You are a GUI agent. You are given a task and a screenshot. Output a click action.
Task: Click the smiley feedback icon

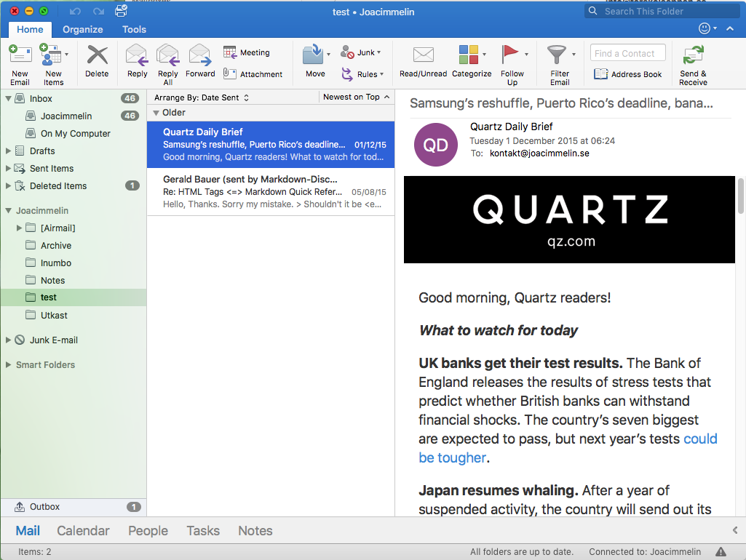(x=704, y=28)
